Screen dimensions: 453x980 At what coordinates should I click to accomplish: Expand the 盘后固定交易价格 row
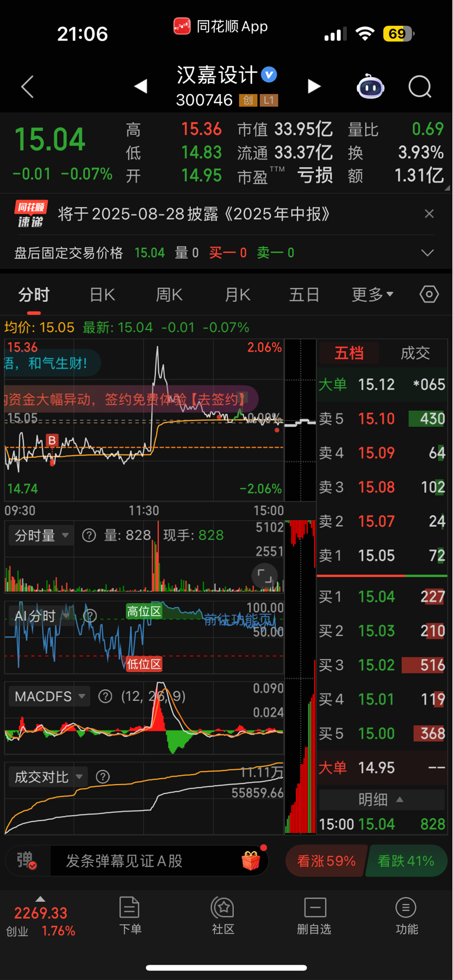pyautogui.click(x=428, y=253)
